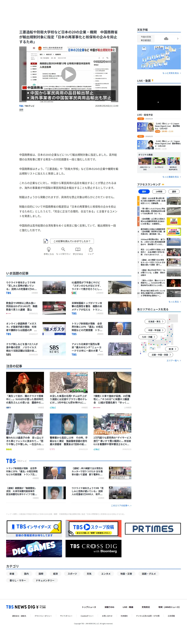187x644 pixels.
Task: Open エリア一覧へ link
Action: pyautogui.click(x=173, y=361)
